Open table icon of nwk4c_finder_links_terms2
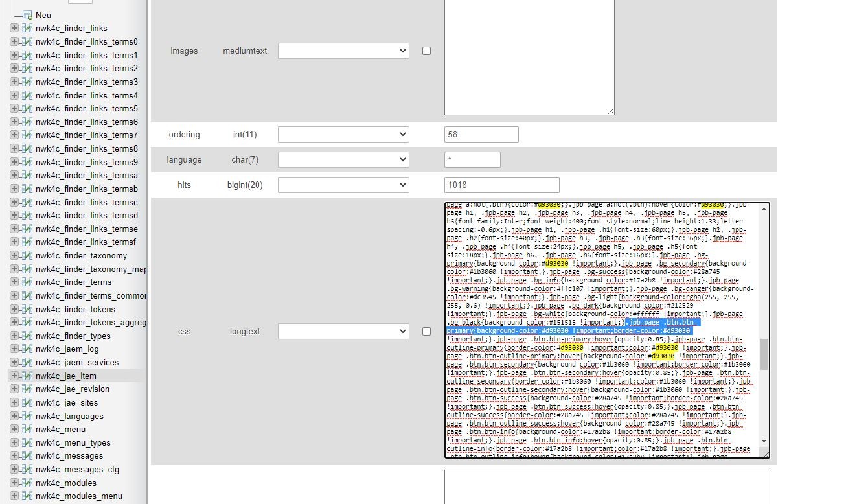The image size is (857, 504). coord(27,68)
